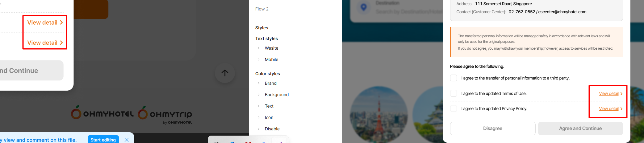Click the cscenter@ohmyhotel.com contact text
The height and width of the screenshot is (143, 644).
562,12
